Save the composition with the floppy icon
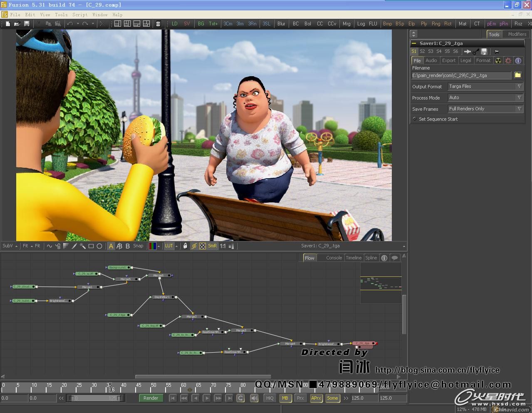The image size is (532, 413). (27, 24)
